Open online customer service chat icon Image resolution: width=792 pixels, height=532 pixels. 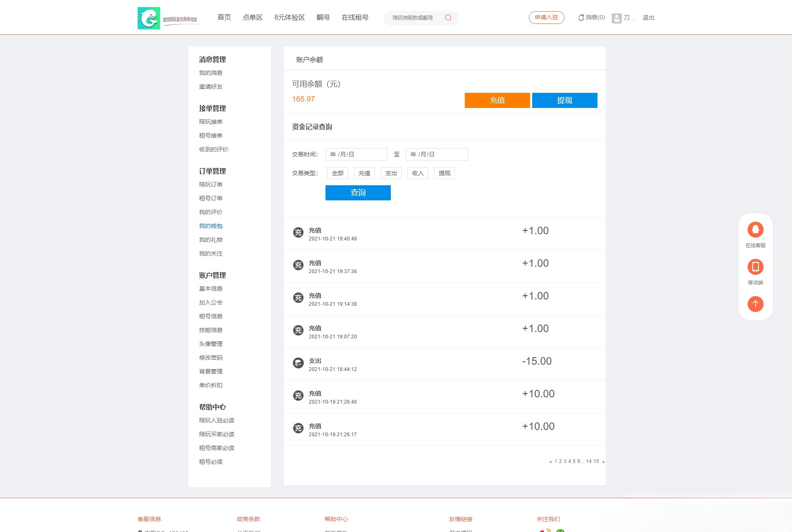755,230
